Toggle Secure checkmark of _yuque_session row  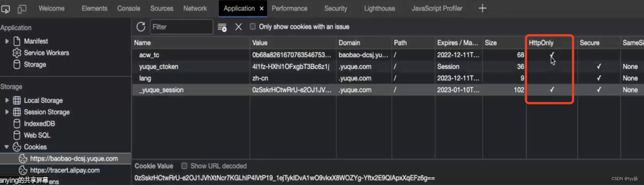click(x=599, y=90)
